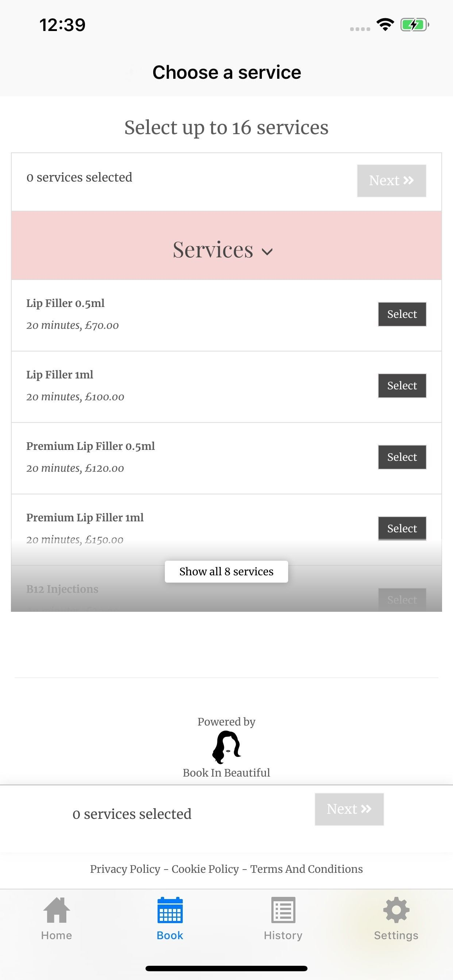Collapse the Services chevron arrow

tap(268, 252)
